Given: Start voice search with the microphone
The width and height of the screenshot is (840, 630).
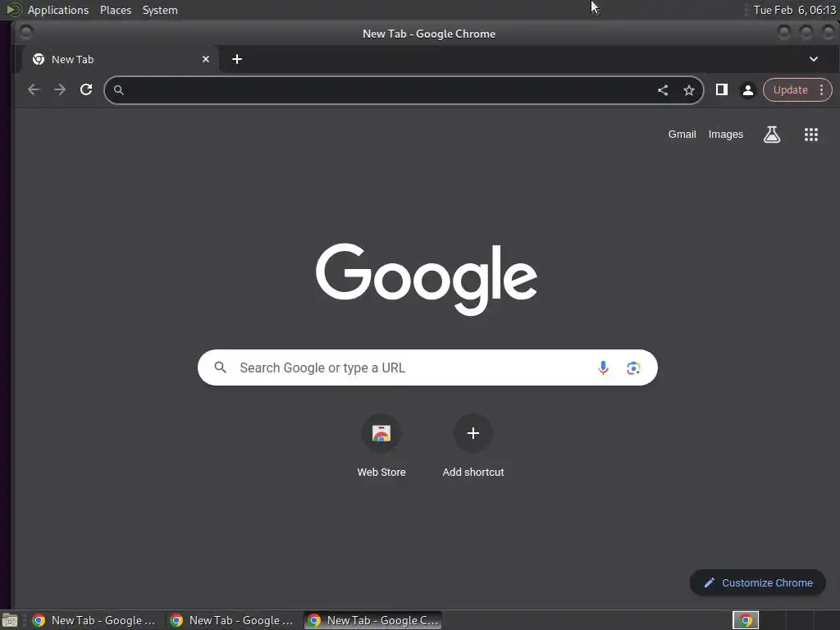Looking at the screenshot, I should (x=603, y=367).
